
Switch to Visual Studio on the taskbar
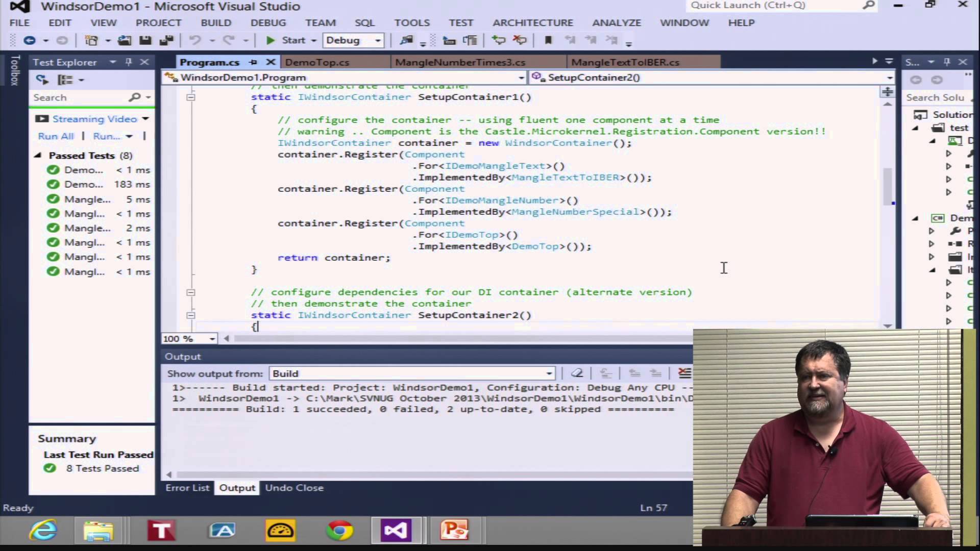396,531
